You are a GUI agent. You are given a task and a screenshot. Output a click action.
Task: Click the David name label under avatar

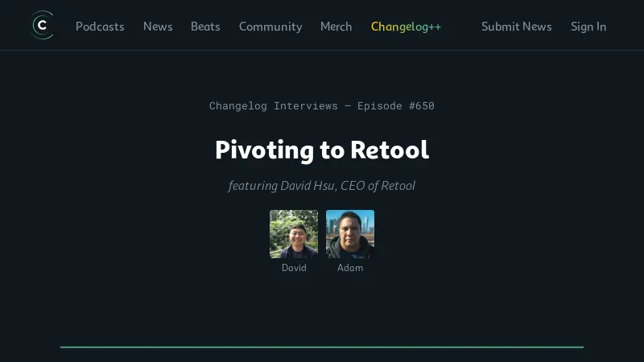tap(294, 268)
